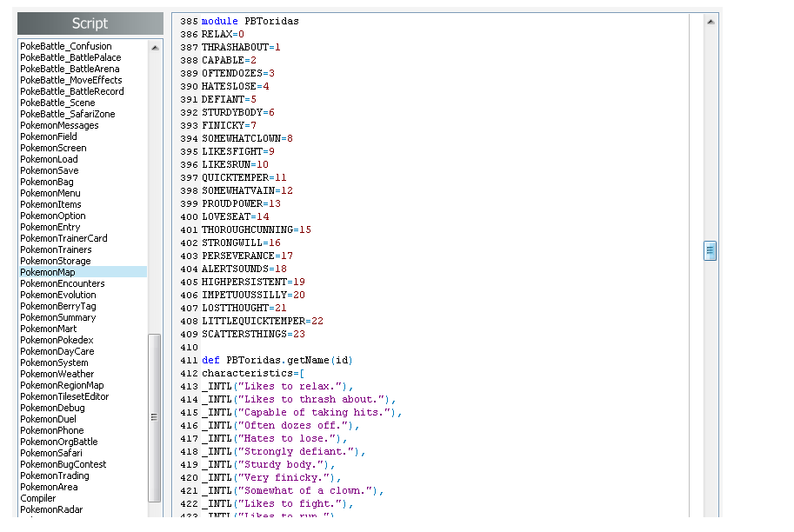Place cursor on RELAX=0 line
This screenshot has height=532, width=794.
coord(223,34)
